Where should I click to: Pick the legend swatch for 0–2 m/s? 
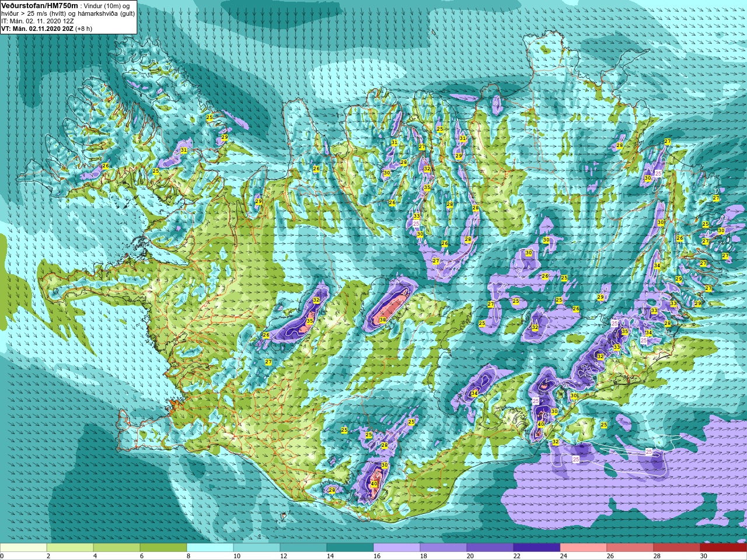[x=23, y=548]
